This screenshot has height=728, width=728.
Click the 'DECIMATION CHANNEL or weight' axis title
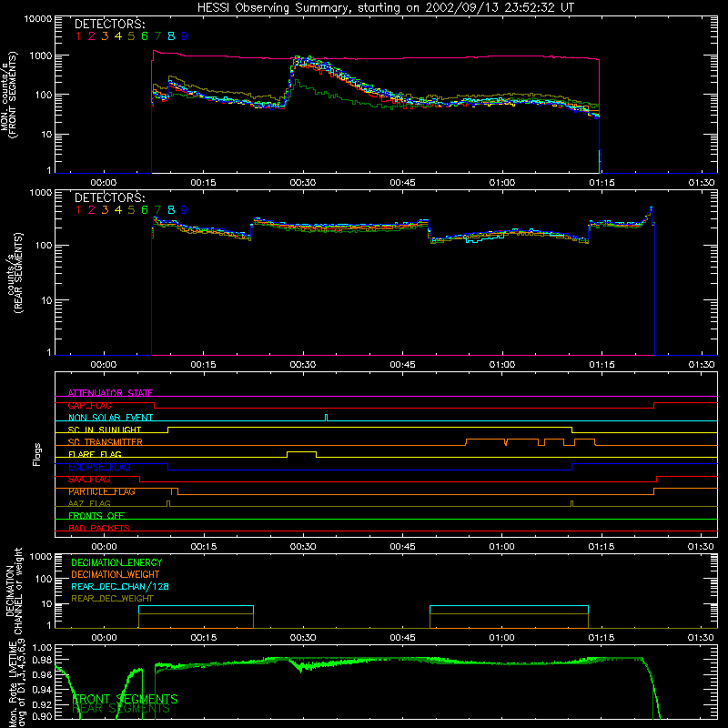[14, 591]
